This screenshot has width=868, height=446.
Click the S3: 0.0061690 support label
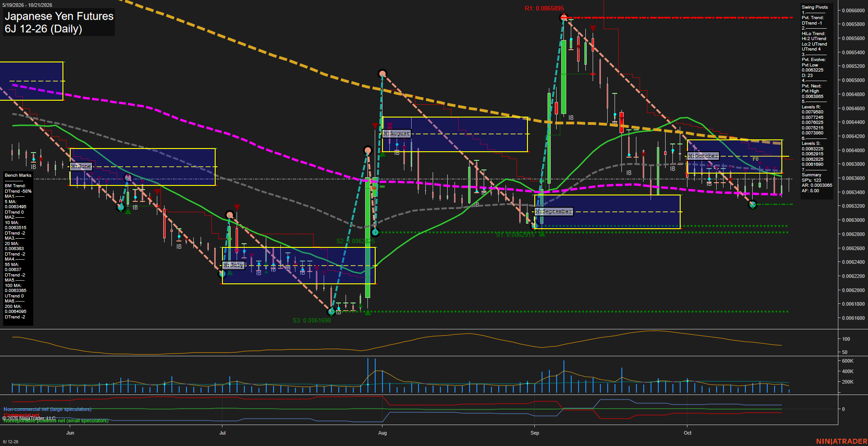[312, 320]
